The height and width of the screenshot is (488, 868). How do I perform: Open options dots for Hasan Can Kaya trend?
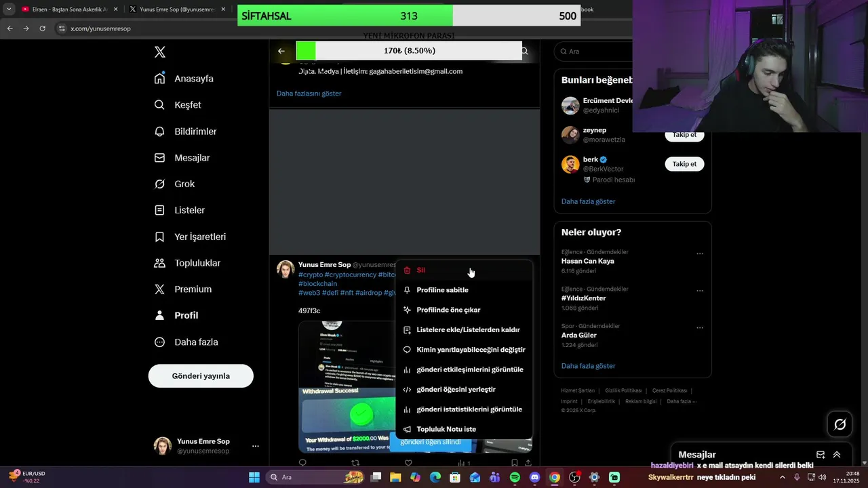pyautogui.click(x=700, y=254)
